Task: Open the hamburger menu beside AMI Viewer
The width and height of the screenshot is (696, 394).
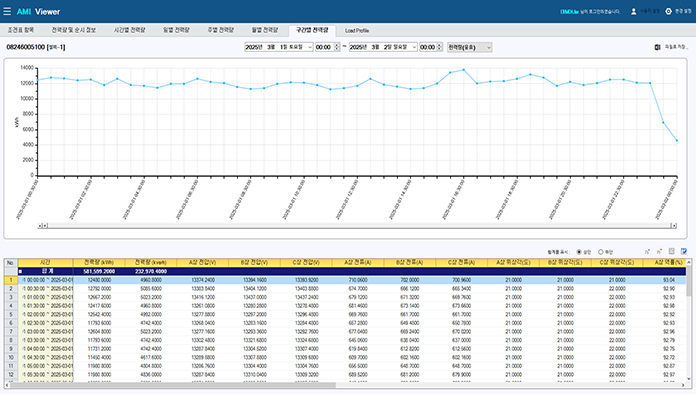Action: 7,11
